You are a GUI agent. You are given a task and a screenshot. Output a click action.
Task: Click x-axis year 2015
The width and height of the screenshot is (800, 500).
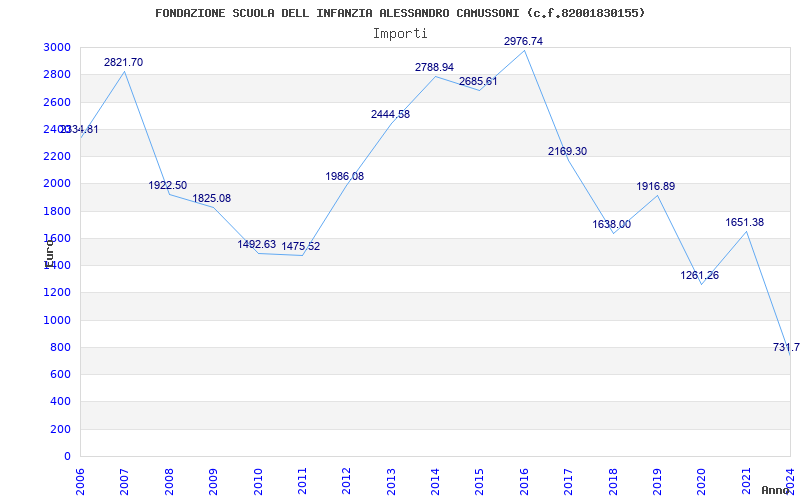coord(480,481)
